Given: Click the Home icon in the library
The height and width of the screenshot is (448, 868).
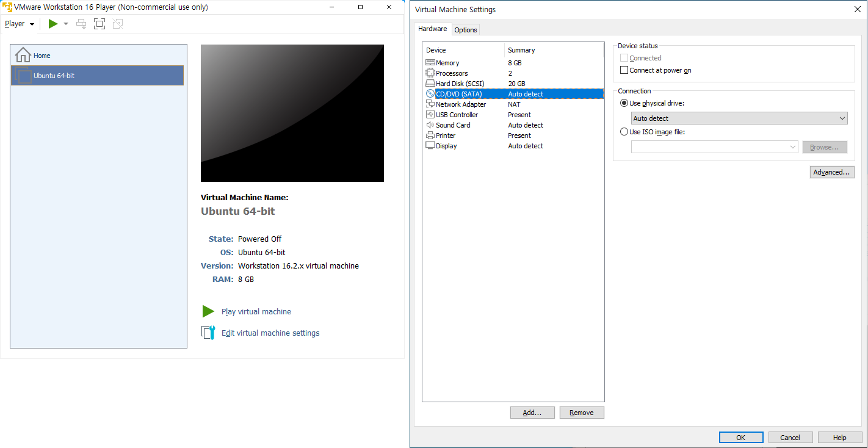Looking at the screenshot, I should (x=23, y=55).
